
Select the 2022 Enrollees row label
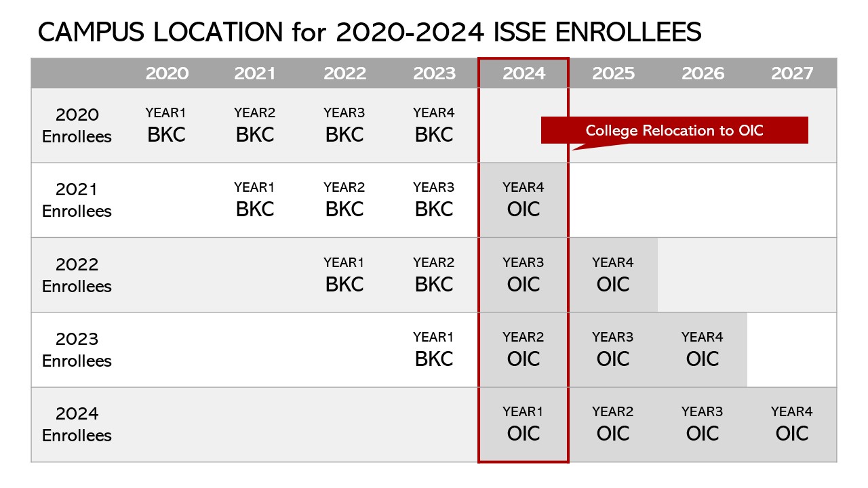(x=77, y=275)
